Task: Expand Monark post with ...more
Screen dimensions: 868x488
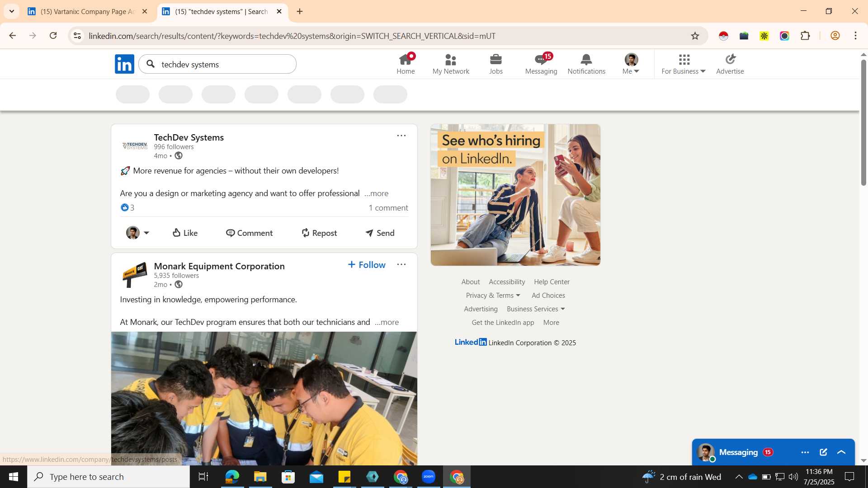Action: tap(387, 322)
